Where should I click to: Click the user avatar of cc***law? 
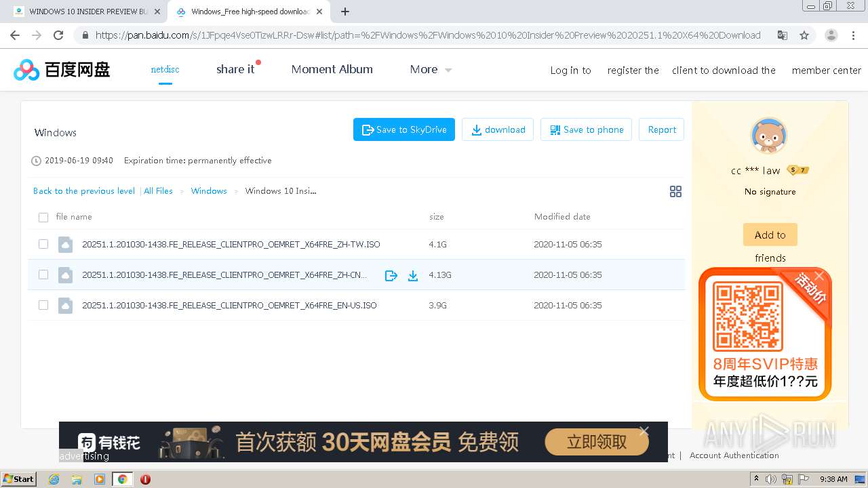[769, 136]
